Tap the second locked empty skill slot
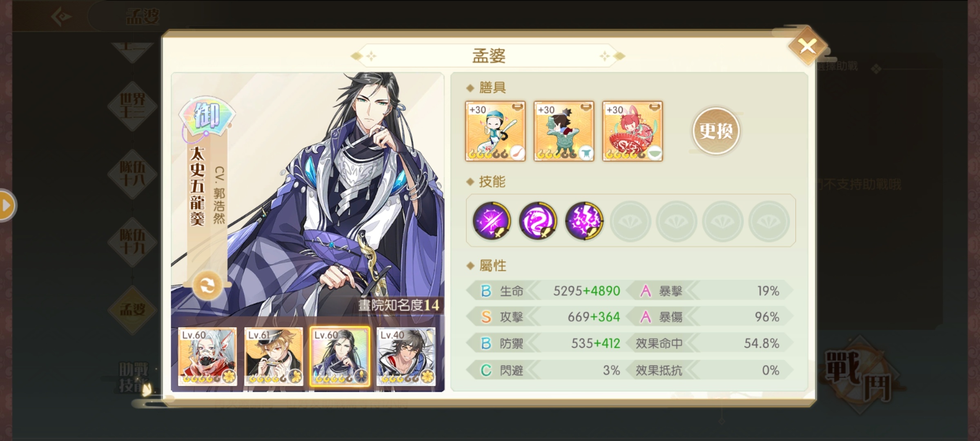 coord(677,221)
